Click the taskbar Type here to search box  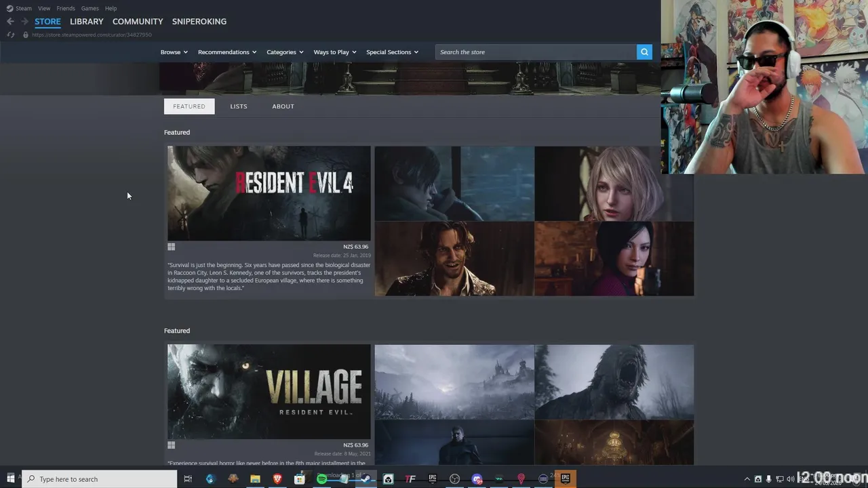[100, 479]
